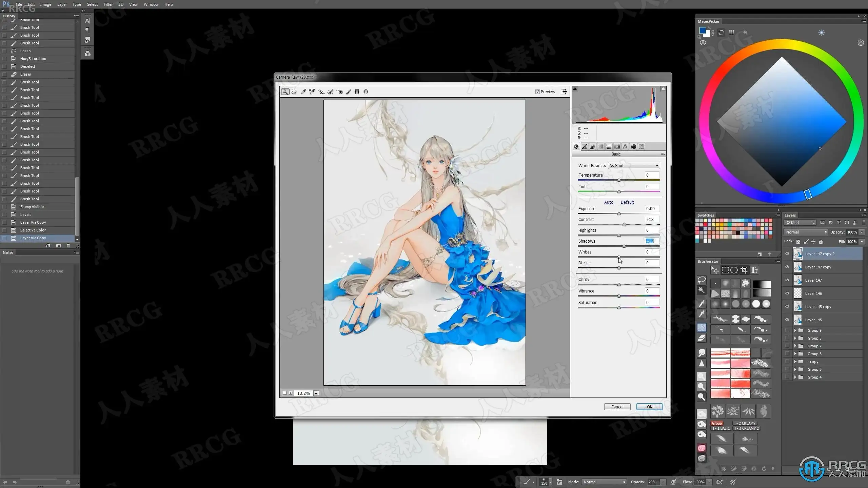Click lock transparent pixels icon
This screenshot has width=868, height=488.
tap(798, 242)
